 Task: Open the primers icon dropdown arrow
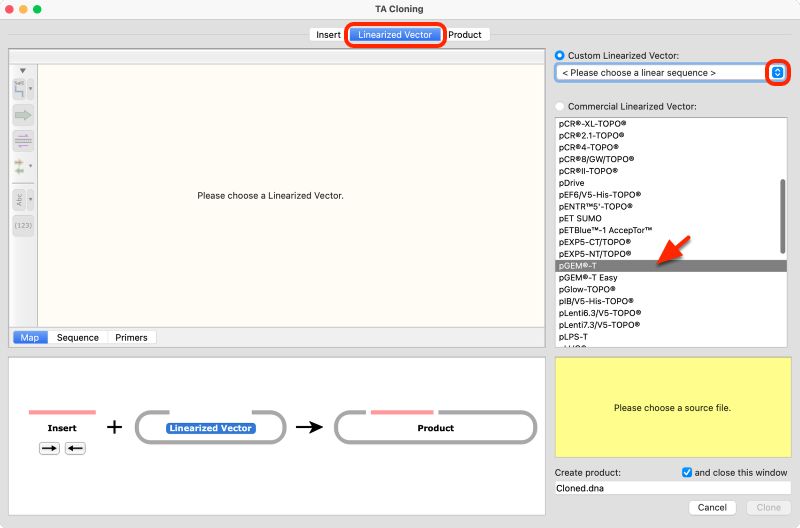click(x=31, y=166)
